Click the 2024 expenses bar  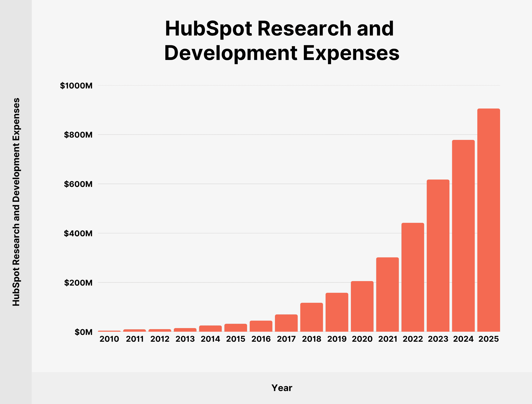[463, 236]
